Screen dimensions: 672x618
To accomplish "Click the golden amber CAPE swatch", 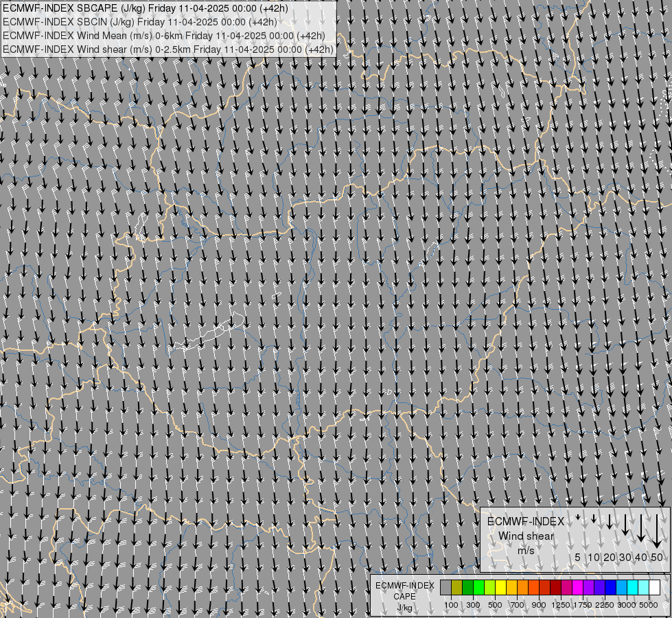I will 511,588.
